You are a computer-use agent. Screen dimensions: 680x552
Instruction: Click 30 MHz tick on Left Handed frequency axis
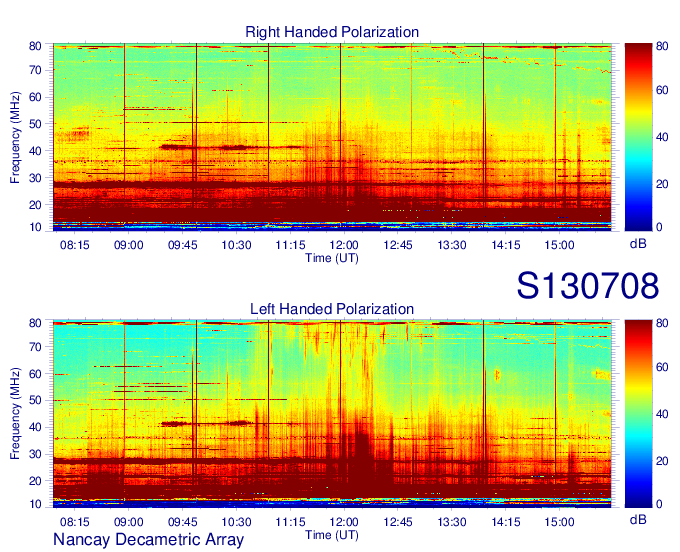point(35,454)
